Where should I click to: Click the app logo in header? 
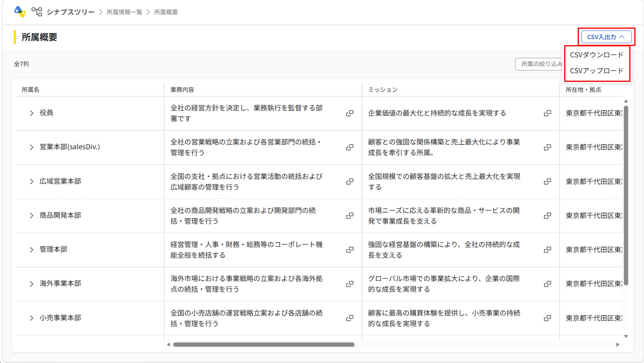(x=20, y=12)
